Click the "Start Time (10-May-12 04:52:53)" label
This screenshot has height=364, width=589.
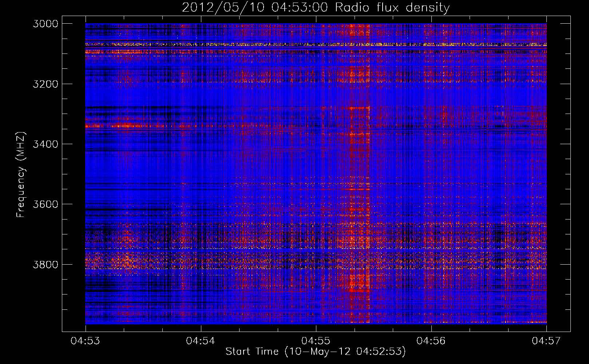pyautogui.click(x=316, y=352)
